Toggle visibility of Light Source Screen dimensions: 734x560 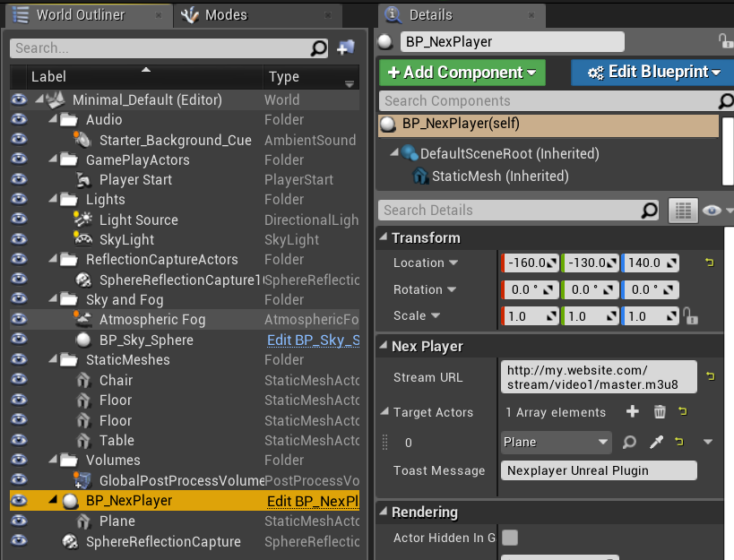(19, 219)
